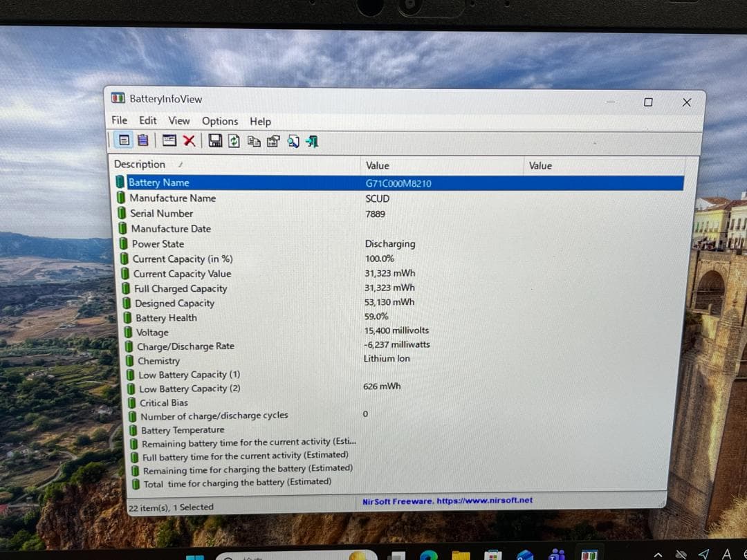Open the Options menu
The image size is (747, 560).
[x=220, y=121]
